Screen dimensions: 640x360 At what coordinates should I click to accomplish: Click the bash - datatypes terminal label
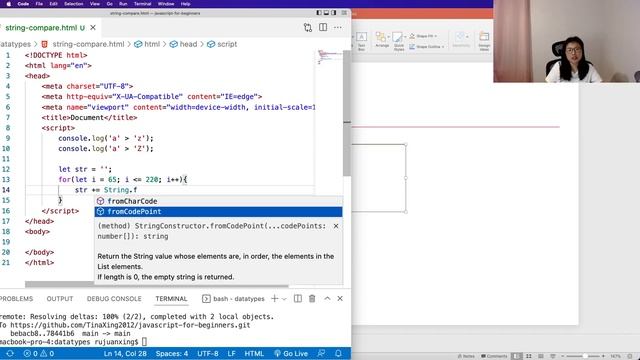(239, 299)
